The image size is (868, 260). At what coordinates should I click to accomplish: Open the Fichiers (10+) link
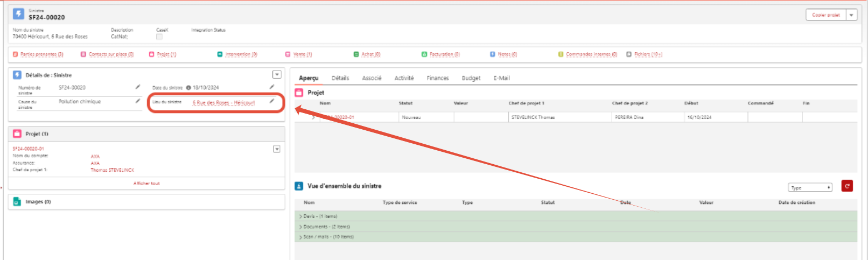(648, 54)
